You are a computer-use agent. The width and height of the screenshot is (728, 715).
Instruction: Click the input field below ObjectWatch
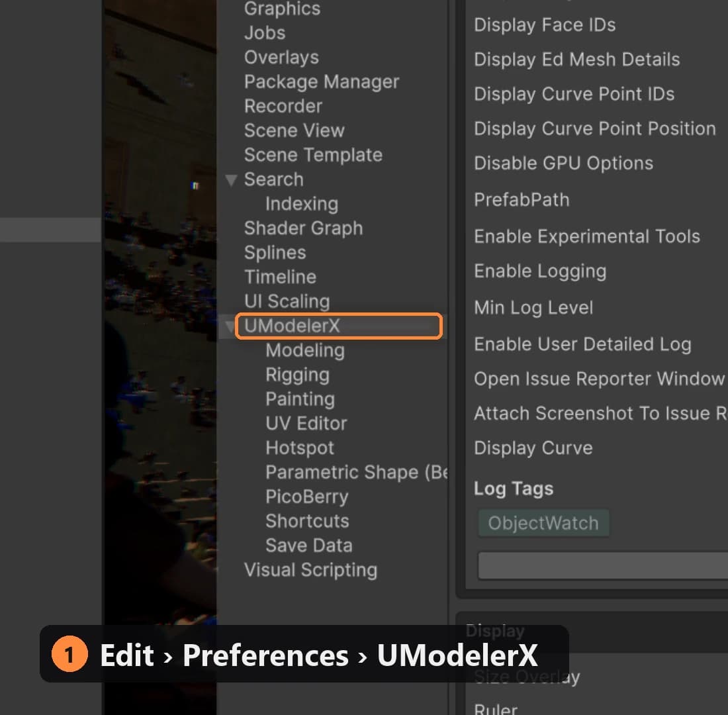point(603,566)
